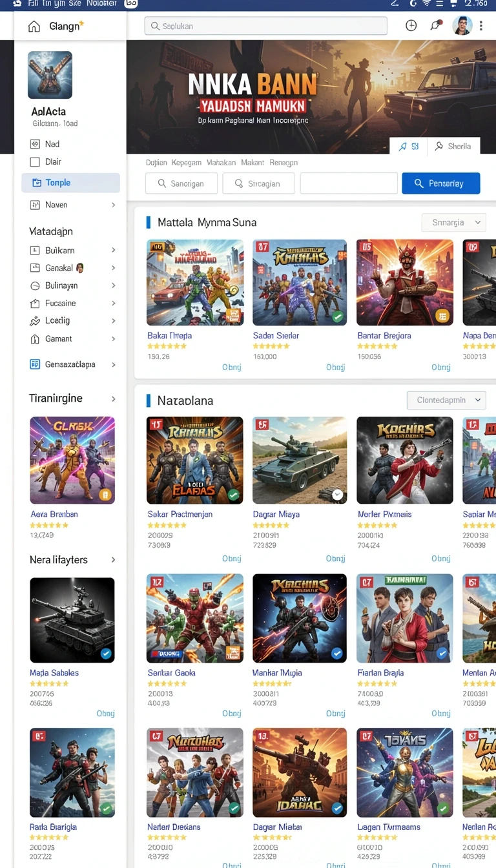Select Tonple in the sidebar menu
496x868 pixels.
pos(70,183)
